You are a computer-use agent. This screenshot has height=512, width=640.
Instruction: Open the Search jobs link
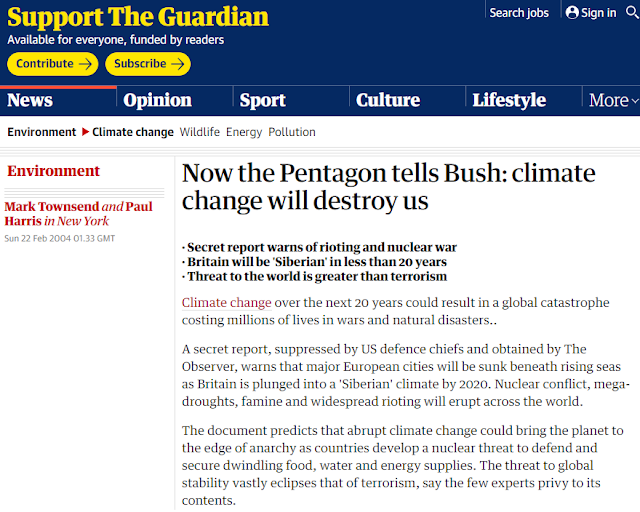[519, 13]
